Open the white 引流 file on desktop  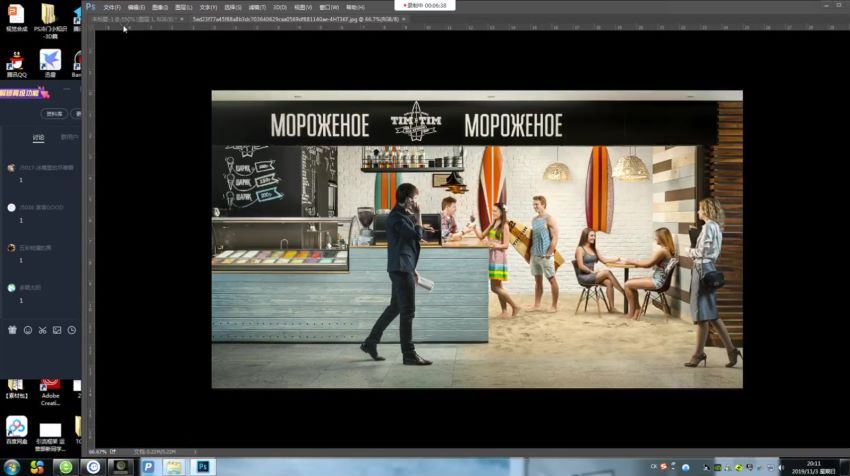tap(50, 436)
